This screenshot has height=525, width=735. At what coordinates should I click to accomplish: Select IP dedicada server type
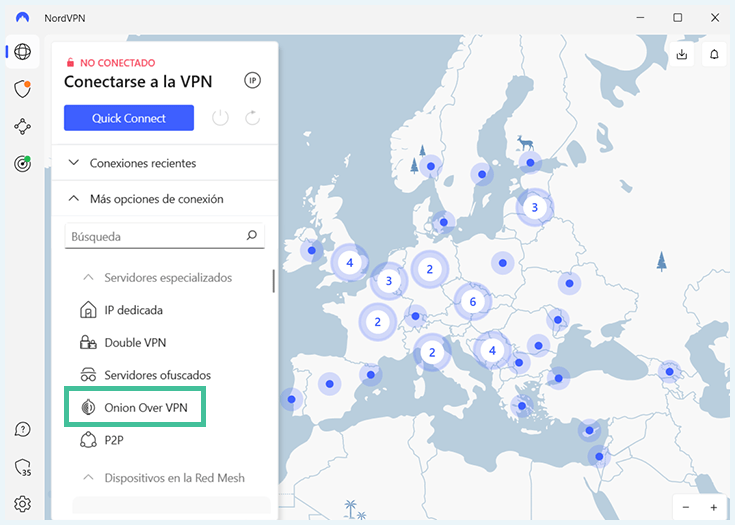[134, 310]
